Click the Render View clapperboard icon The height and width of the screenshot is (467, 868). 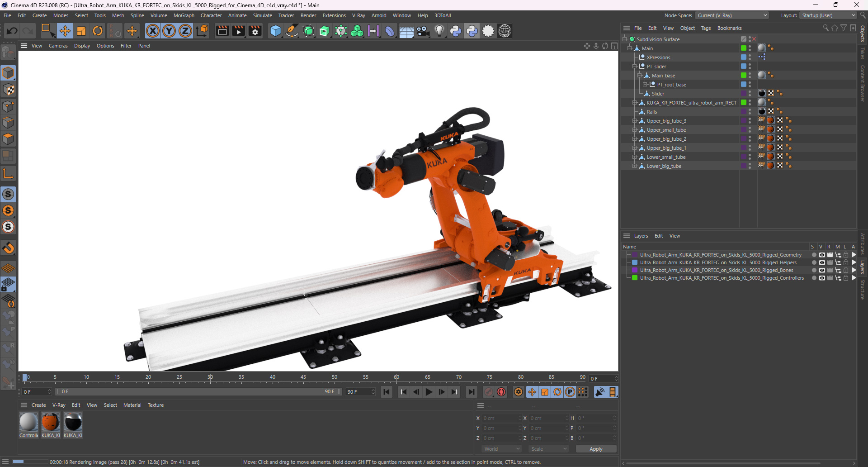[222, 31]
